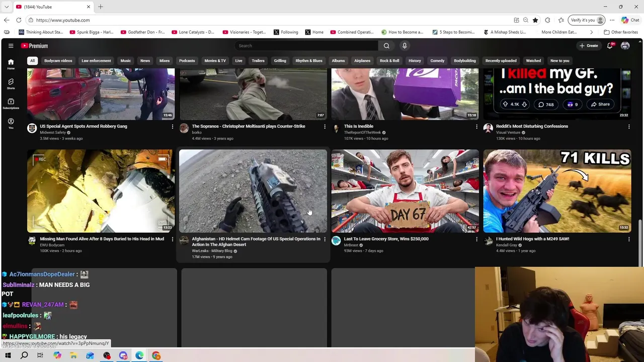Open Midwest Safety channel avatar
This screenshot has width=644, height=362.
click(32, 128)
